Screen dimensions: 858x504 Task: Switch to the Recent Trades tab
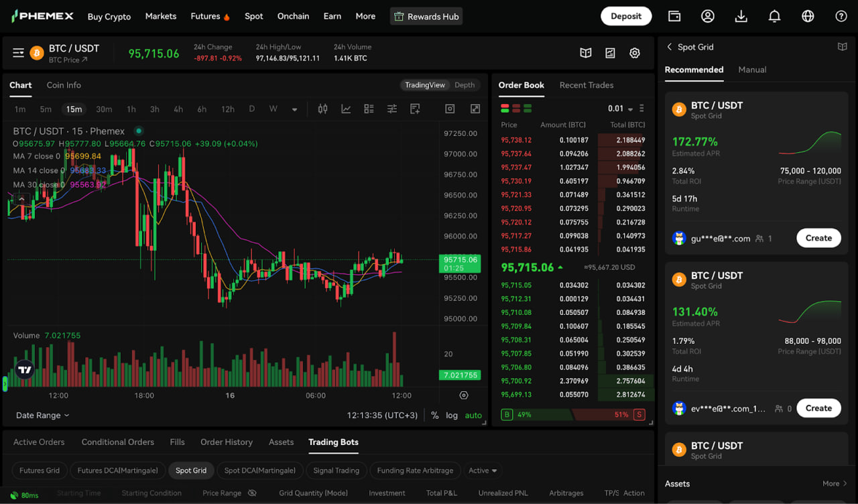click(586, 85)
